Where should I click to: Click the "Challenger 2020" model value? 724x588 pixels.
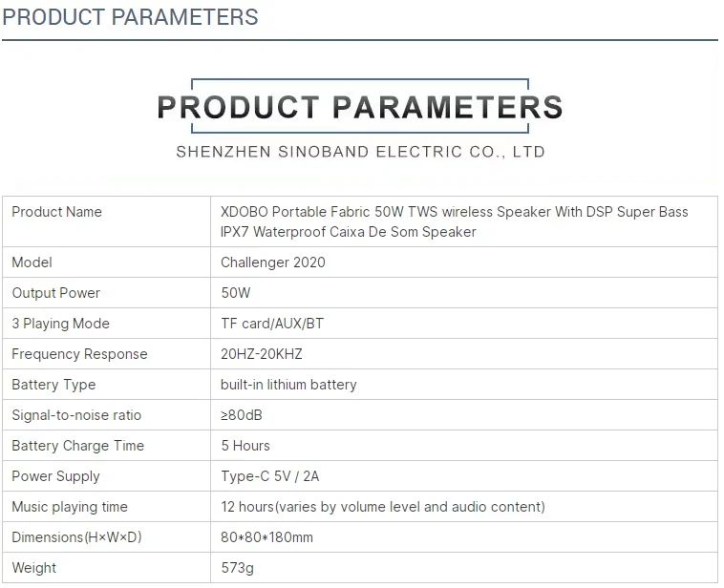[x=272, y=262]
